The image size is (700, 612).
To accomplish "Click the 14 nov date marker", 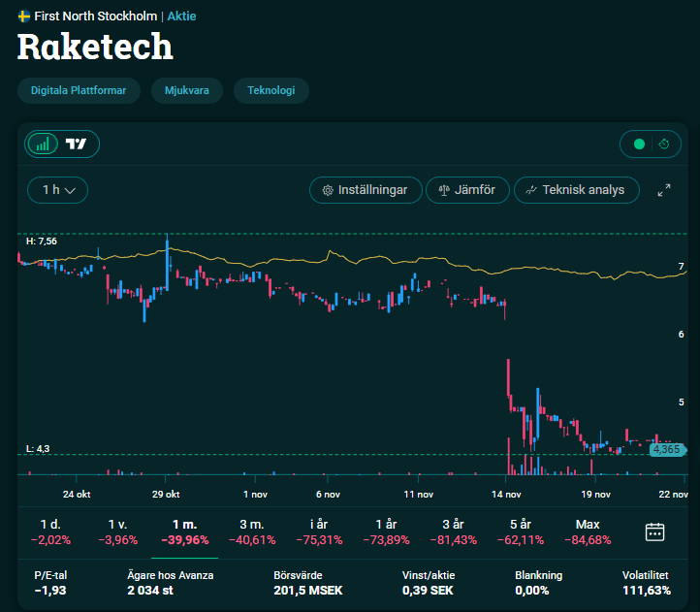I will coord(506,495).
